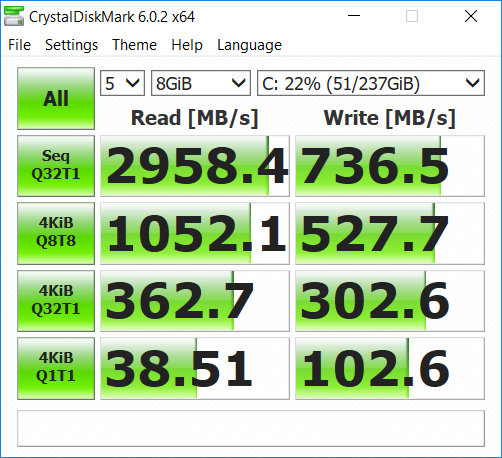
Task: Open the Settings menu
Action: pos(71,45)
